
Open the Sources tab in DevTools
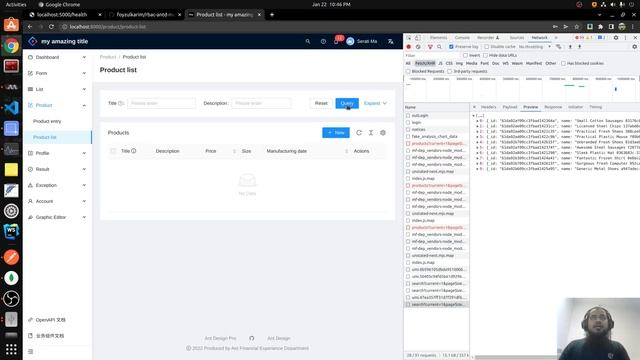517,38
